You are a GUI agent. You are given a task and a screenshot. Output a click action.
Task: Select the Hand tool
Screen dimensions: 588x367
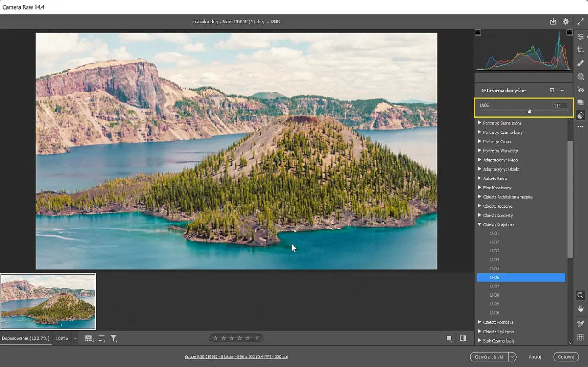point(581,309)
